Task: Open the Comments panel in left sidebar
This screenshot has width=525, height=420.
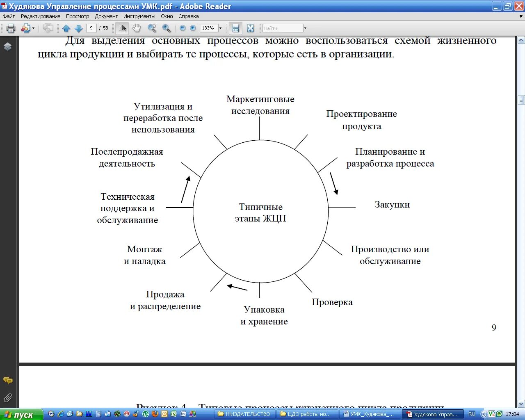Action: (7, 381)
